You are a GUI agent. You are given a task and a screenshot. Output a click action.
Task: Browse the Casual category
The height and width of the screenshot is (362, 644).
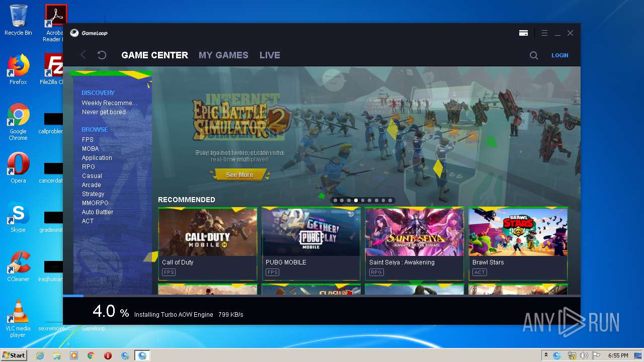(92, 176)
